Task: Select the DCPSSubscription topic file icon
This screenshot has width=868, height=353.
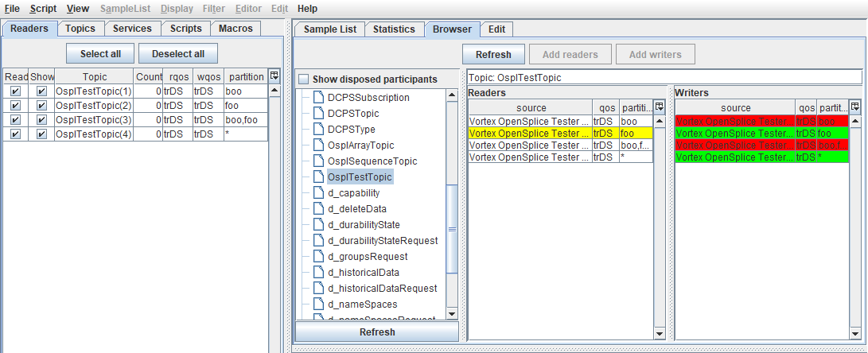Action: click(318, 97)
